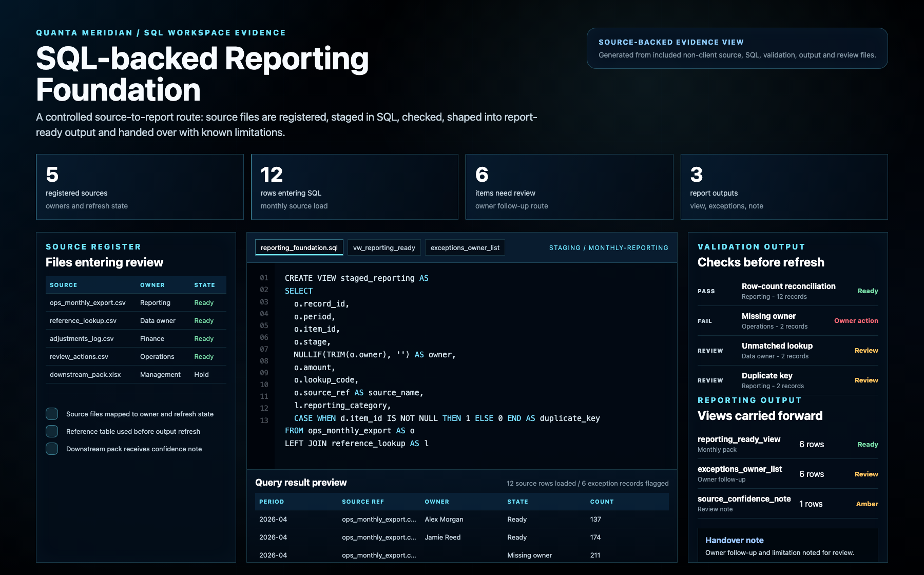Viewport: 924px width, 575px height.
Task: Click the STATE header in Source Register table
Action: point(204,285)
